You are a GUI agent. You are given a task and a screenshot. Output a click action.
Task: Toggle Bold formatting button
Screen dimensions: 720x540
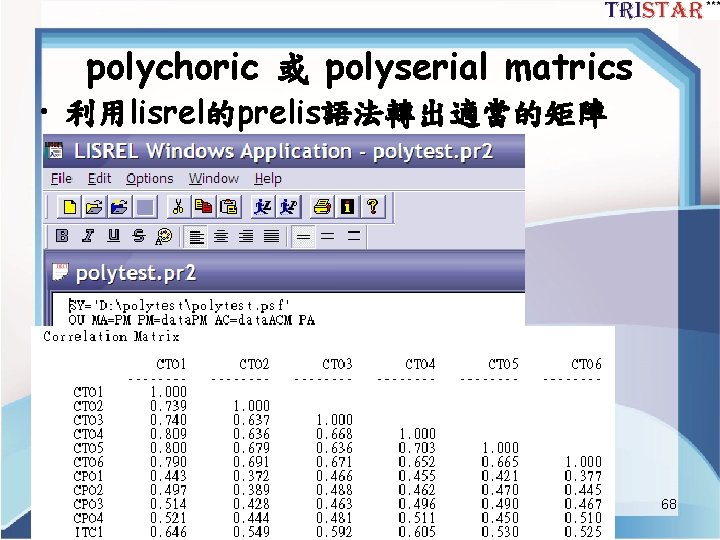click(x=62, y=236)
